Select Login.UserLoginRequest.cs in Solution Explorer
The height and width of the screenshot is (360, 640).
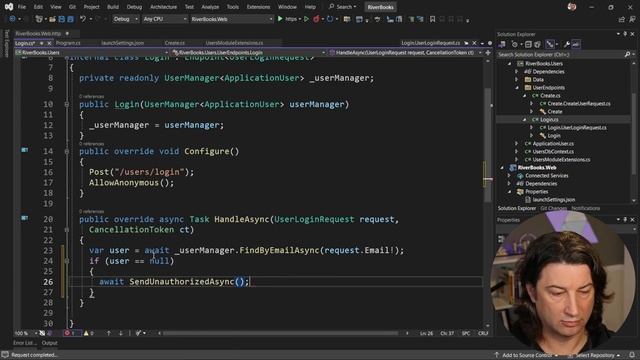tap(577, 128)
